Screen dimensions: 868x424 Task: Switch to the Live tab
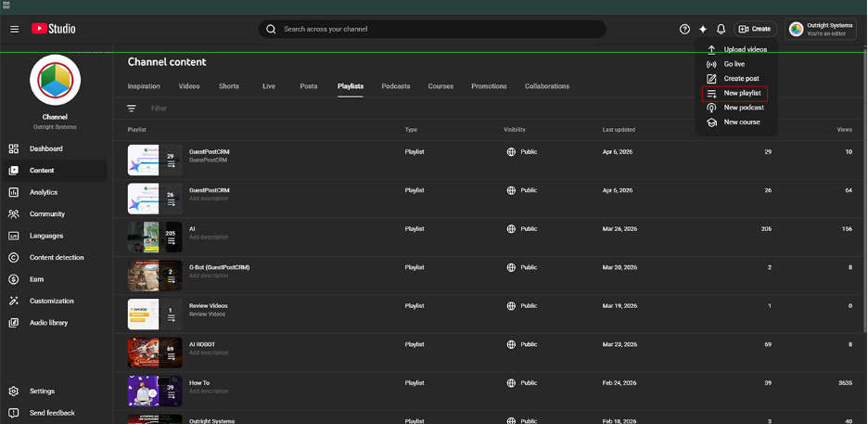269,86
